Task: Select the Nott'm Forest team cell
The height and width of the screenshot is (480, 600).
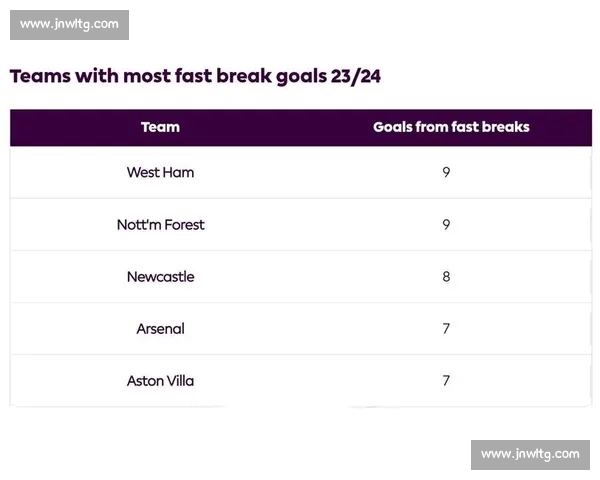Action: (x=160, y=224)
